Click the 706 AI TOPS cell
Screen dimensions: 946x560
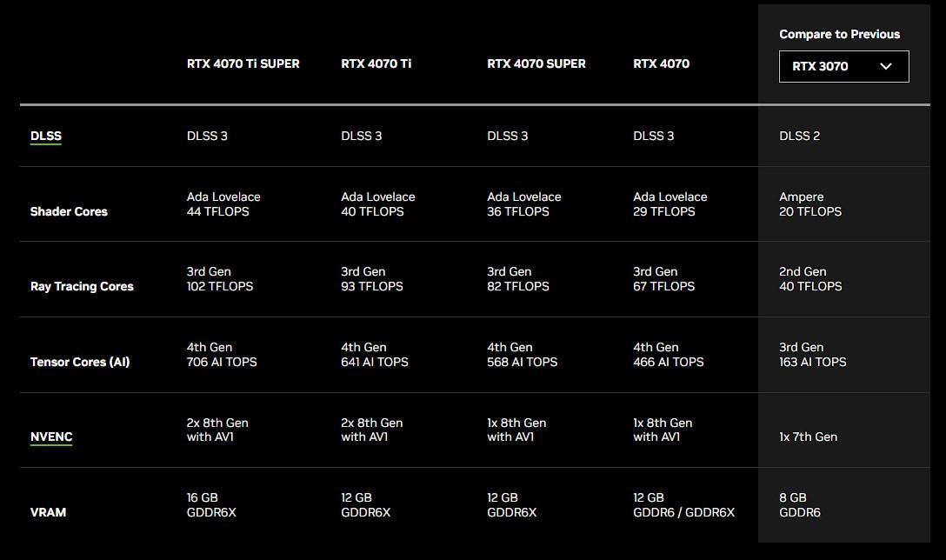(222, 362)
